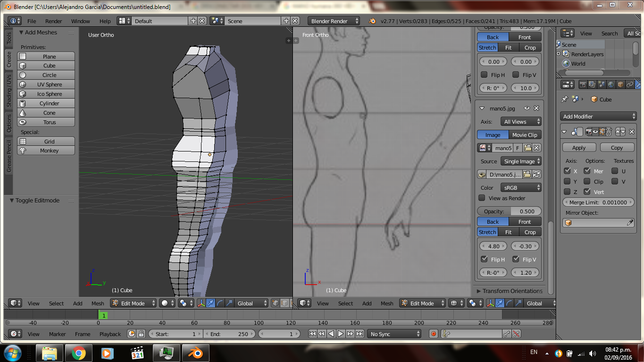Click the reload image icon next to D:\mano5 path
Image resolution: width=644 pixels, height=362 pixels.
click(536, 175)
